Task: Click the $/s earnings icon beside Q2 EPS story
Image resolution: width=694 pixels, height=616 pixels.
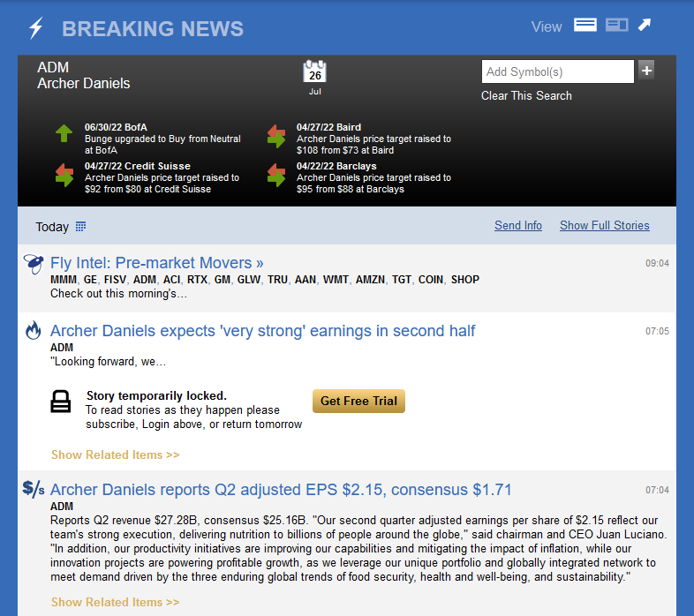Action: 34,489
